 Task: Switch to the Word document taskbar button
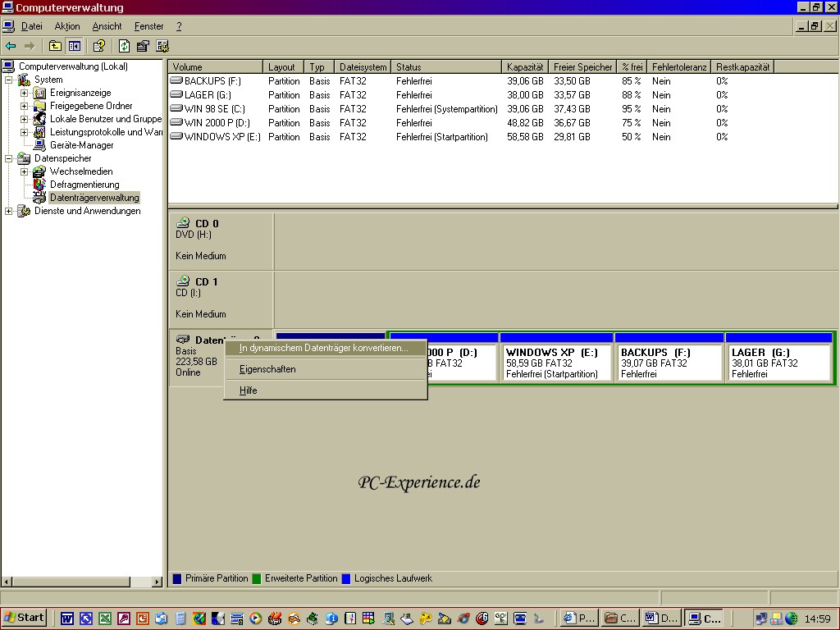pos(662,619)
